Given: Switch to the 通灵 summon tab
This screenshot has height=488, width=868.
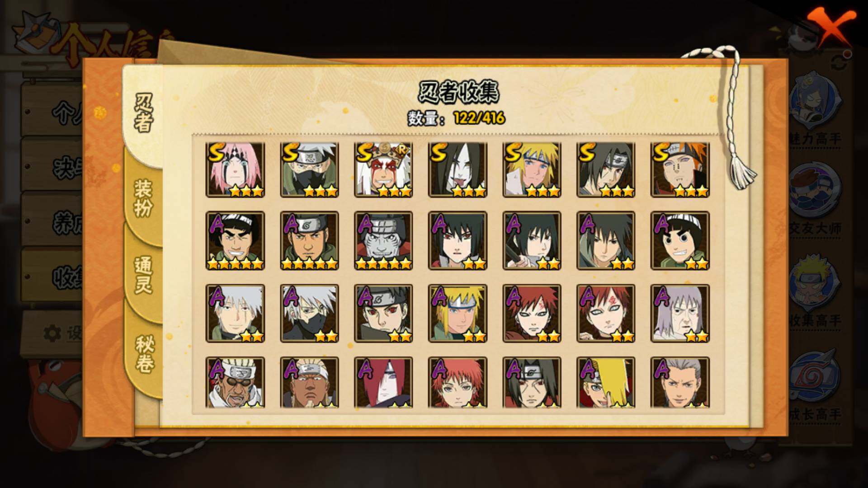Looking at the screenshot, I should pyautogui.click(x=143, y=275).
